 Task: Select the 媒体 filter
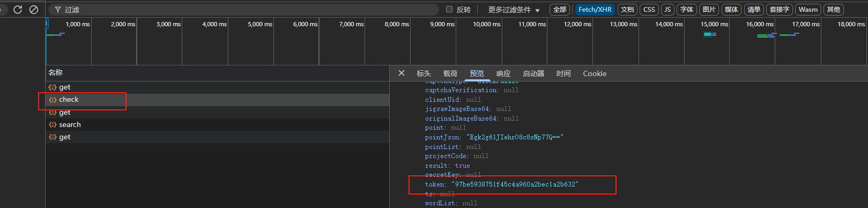pyautogui.click(x=731, y=10)
